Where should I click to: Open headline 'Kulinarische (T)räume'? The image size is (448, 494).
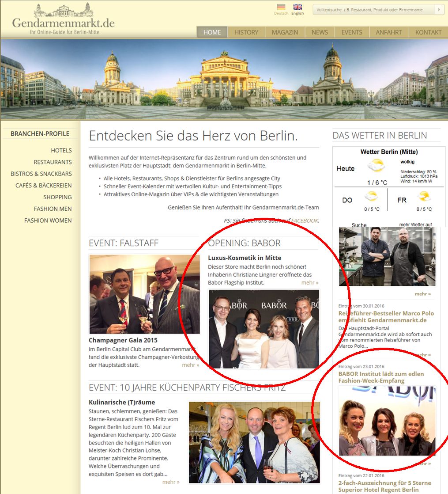(x=122, y=403)
